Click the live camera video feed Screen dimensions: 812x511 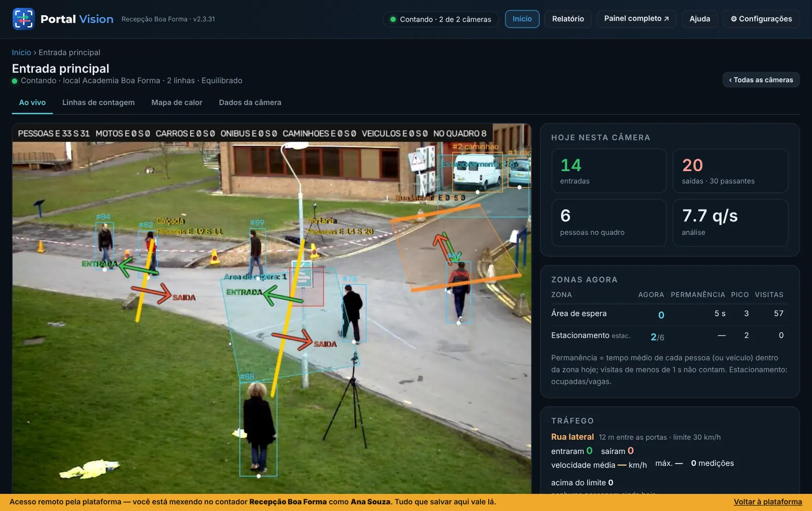(x=272, y=309)
